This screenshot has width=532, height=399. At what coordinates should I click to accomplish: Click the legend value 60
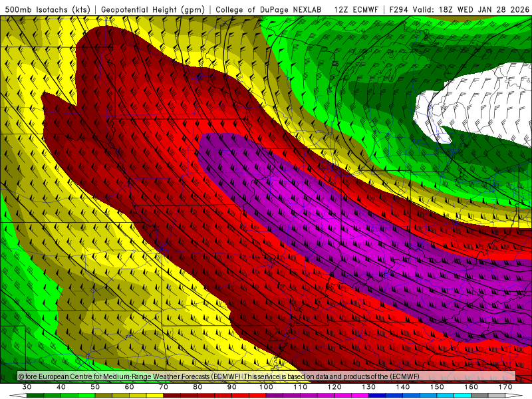tap(129, 387)
